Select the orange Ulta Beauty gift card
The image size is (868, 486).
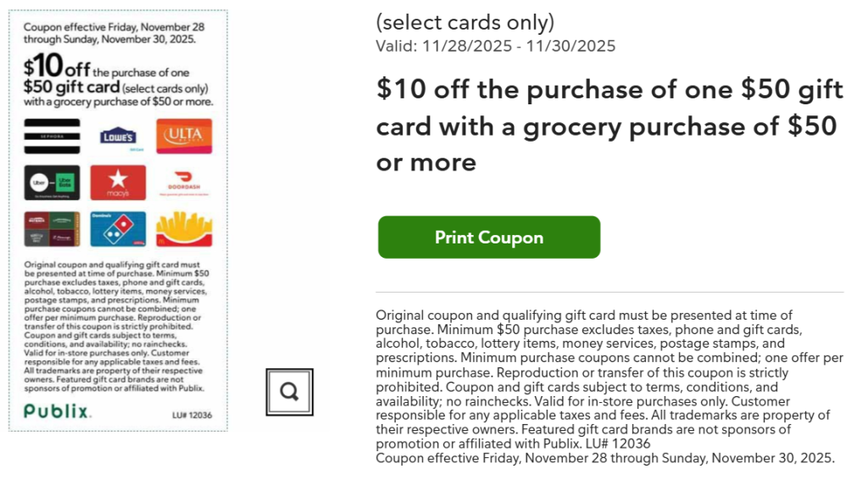point(184,136)
